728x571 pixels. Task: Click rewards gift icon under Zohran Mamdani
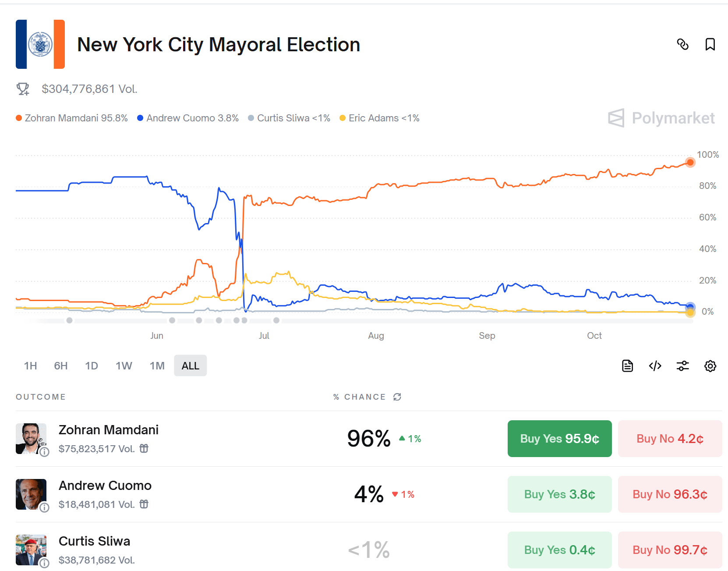(x=144, y=448)
